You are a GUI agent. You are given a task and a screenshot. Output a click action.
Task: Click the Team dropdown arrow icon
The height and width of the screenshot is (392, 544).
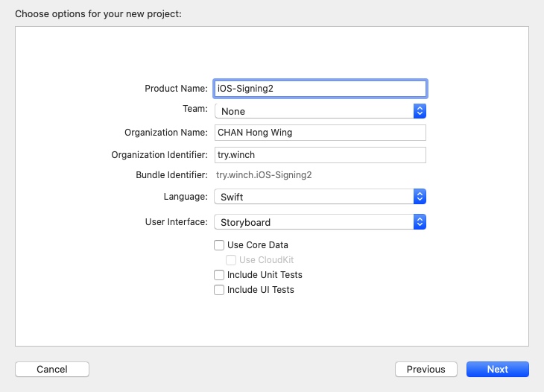420,111
